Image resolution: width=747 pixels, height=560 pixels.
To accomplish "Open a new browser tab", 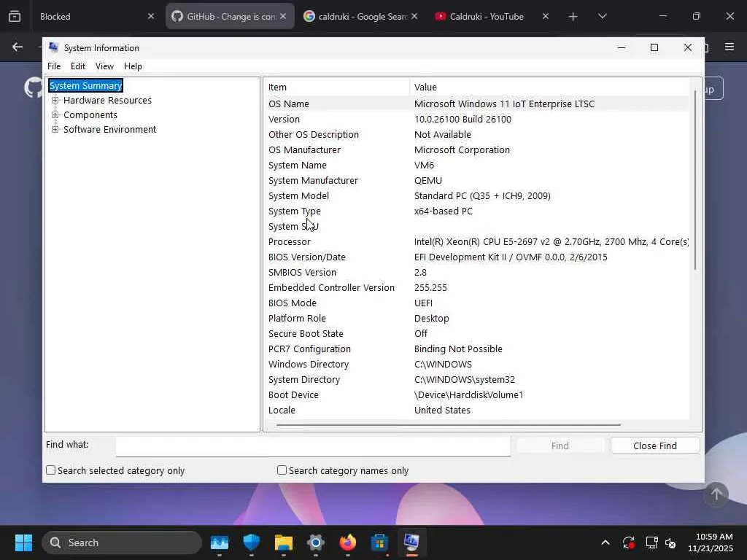I will [x=573, y=17].
